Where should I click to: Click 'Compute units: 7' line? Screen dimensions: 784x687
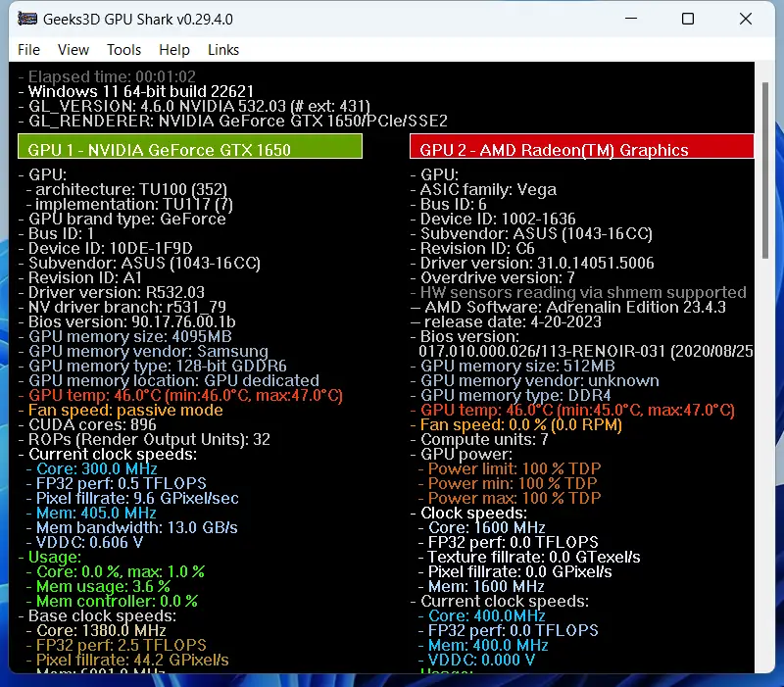(479, 439)
